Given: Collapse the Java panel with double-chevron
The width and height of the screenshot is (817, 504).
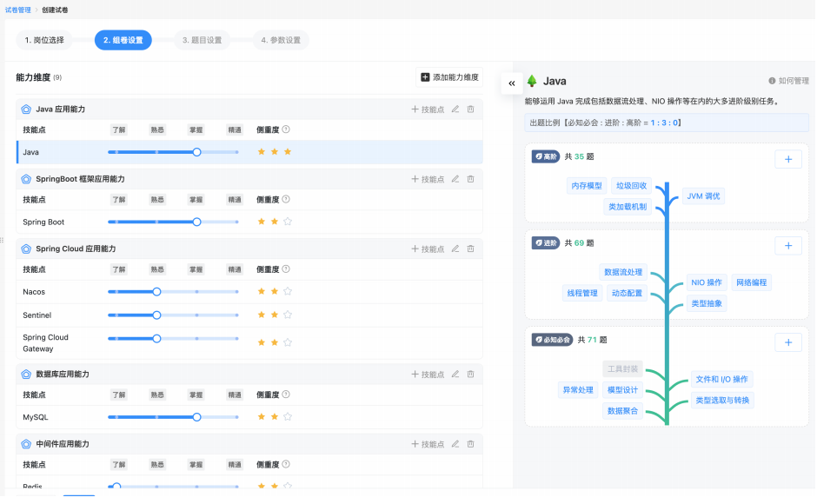Looking at the screenshot, I should point(512,83).
